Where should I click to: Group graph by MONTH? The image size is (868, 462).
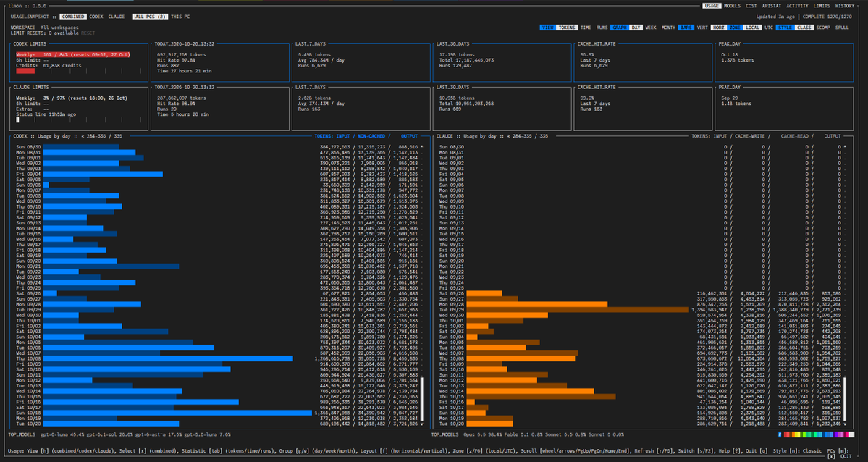coord(668,28)
